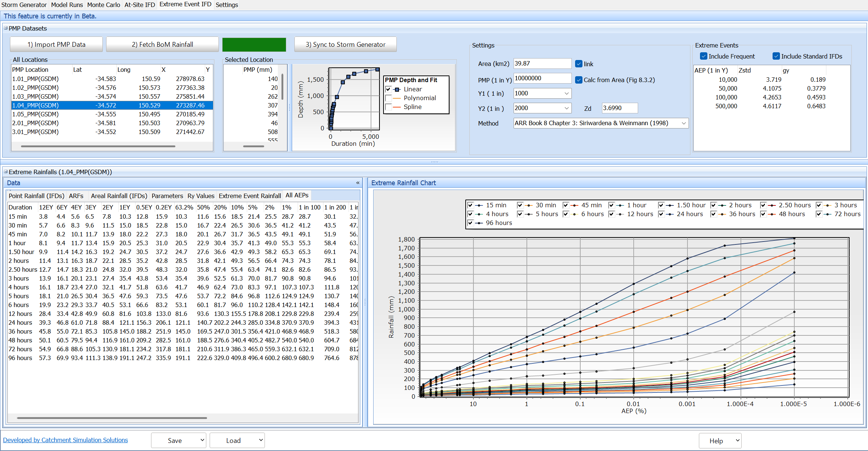Expand the Save dropdown button
The height and width of the screenshot is (451, 868).
click(x=202, y=440)
